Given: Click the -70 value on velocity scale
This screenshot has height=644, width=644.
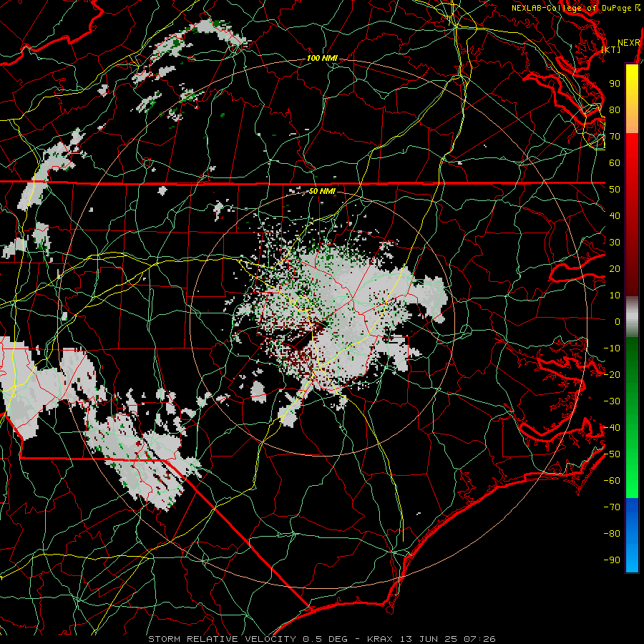Looking at the screenshot, I should click(x=612, y=507).
